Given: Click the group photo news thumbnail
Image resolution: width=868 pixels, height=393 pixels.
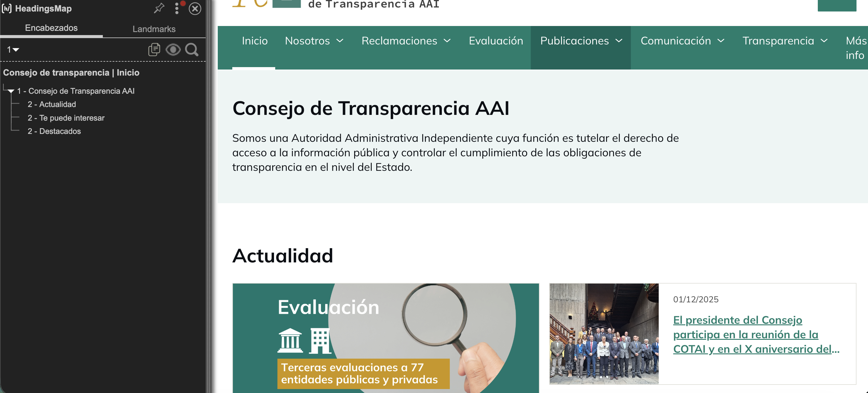Looking at the screenshot, I should coord(604,334).
